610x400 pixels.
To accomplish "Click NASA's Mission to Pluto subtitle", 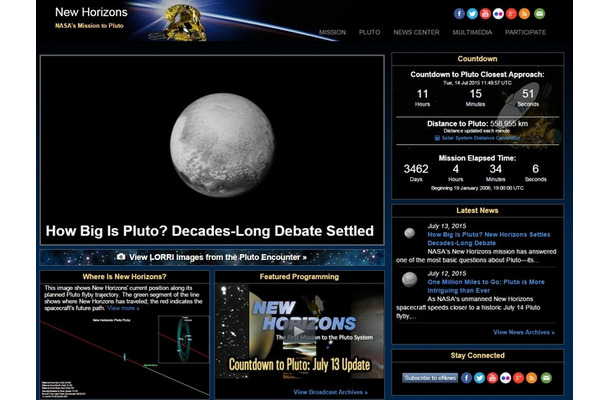I will pyautogui.click(x=89, y=26).
